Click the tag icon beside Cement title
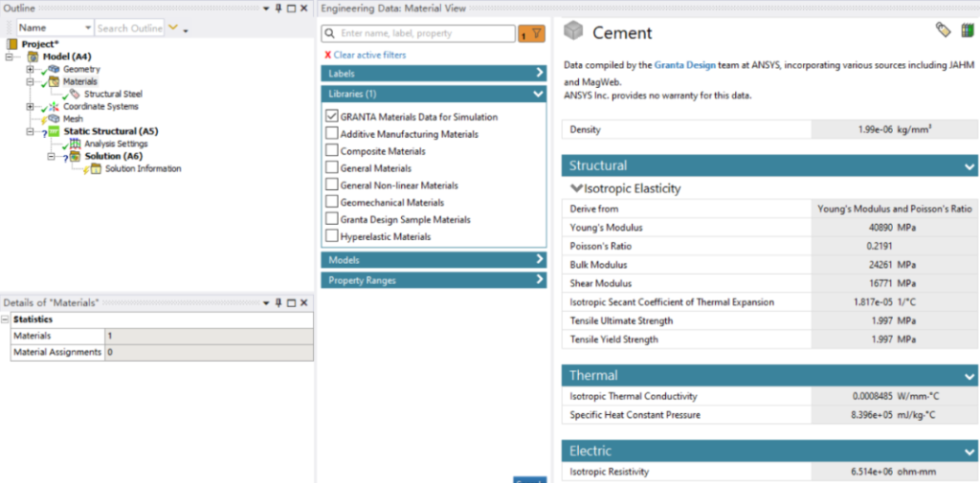Viewport: 980px width, 483px height. (943, 30)
